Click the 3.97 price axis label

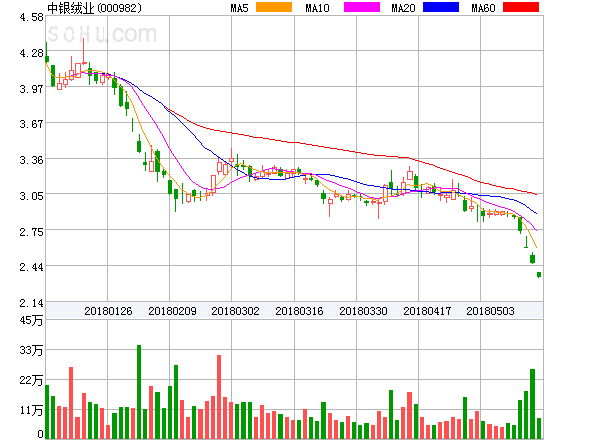click(31, 89)
